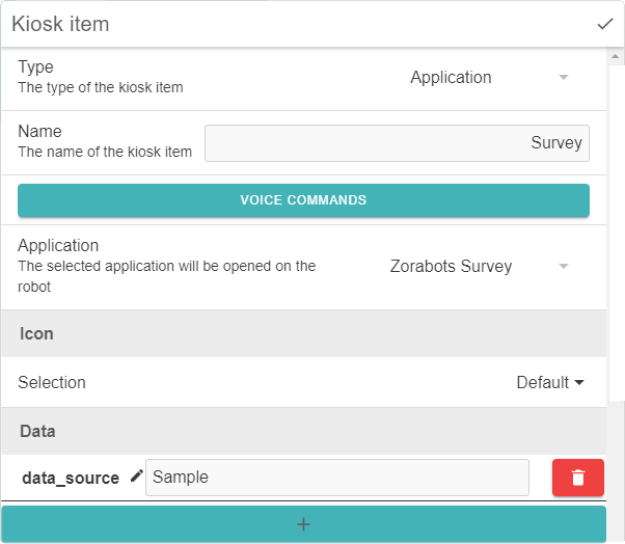The width and height of the screenshot is (625, 544).
Task: Click the Selection row label
Action: tap(52, 383)
